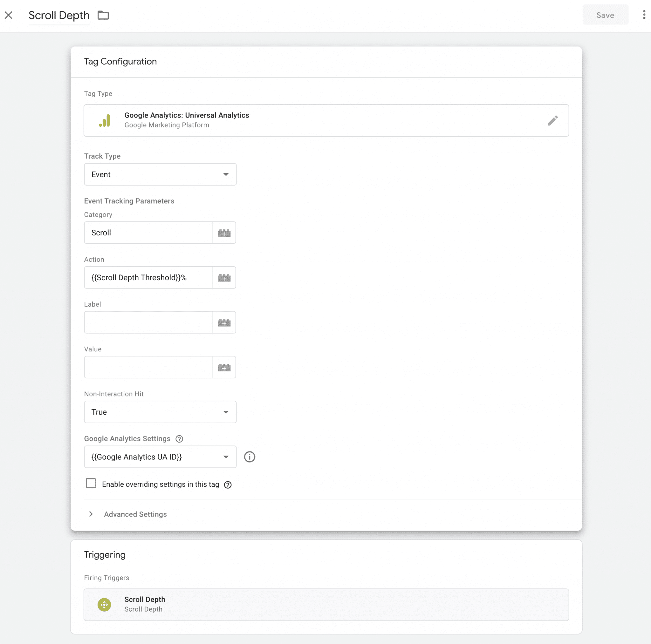This screenshot has height=644, width=651.
Task: Add a variable to the Value field
Action: (224, 367)
